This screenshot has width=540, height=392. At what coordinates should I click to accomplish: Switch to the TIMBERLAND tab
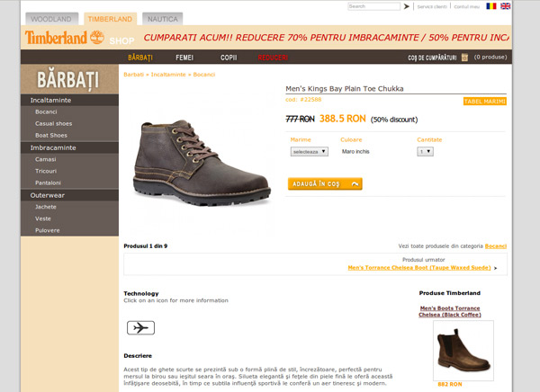(110, 19)
